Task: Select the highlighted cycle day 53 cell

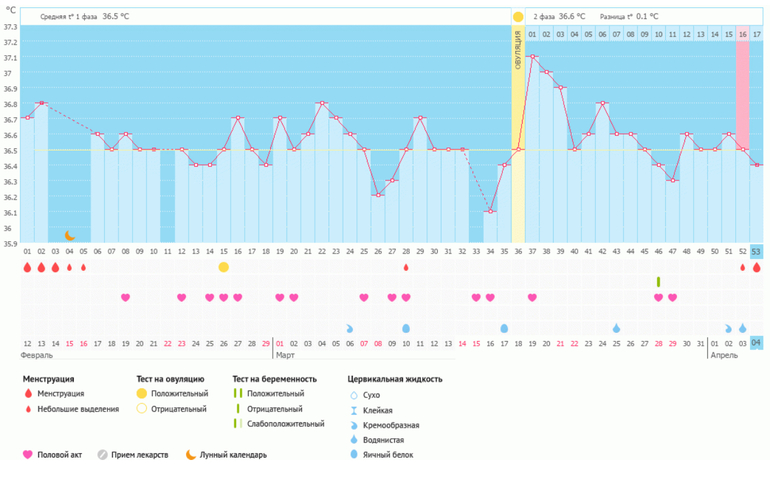Action: click(x=756, y=251)
